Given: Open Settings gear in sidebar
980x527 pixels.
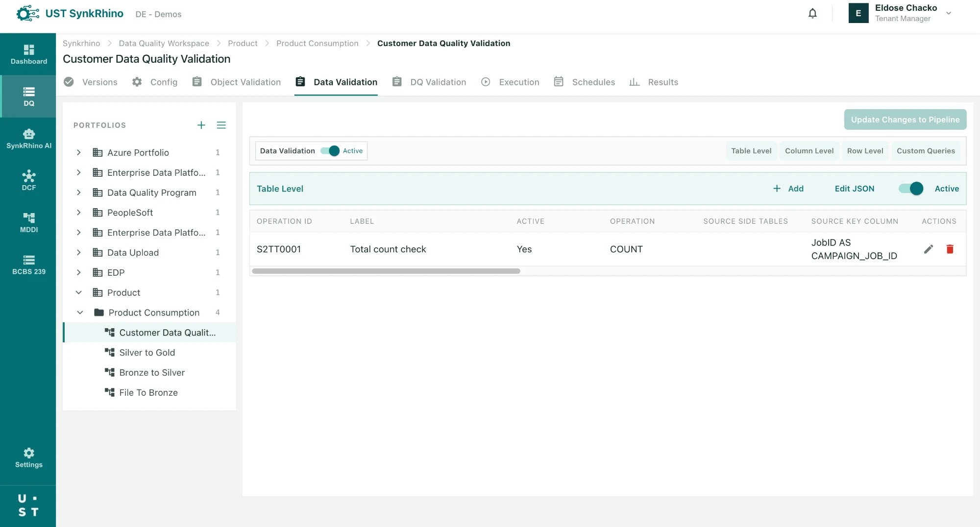Looking at the screenshot, I should (x=28, y=457).
